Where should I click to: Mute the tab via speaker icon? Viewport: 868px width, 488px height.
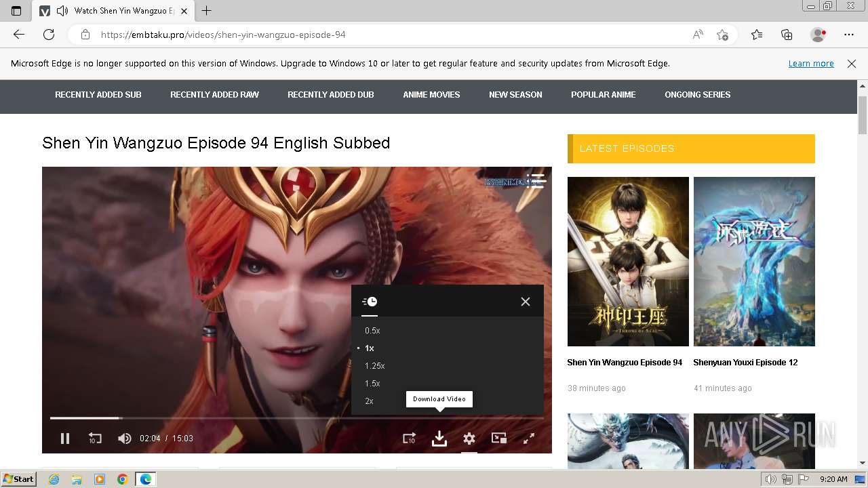pos(62,11)
